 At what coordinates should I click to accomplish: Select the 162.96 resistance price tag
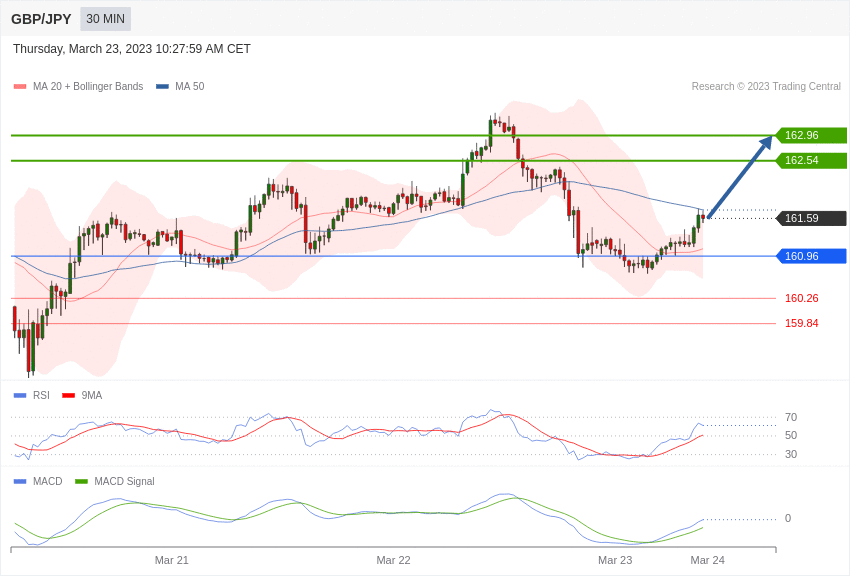click(x=810, y=135)
